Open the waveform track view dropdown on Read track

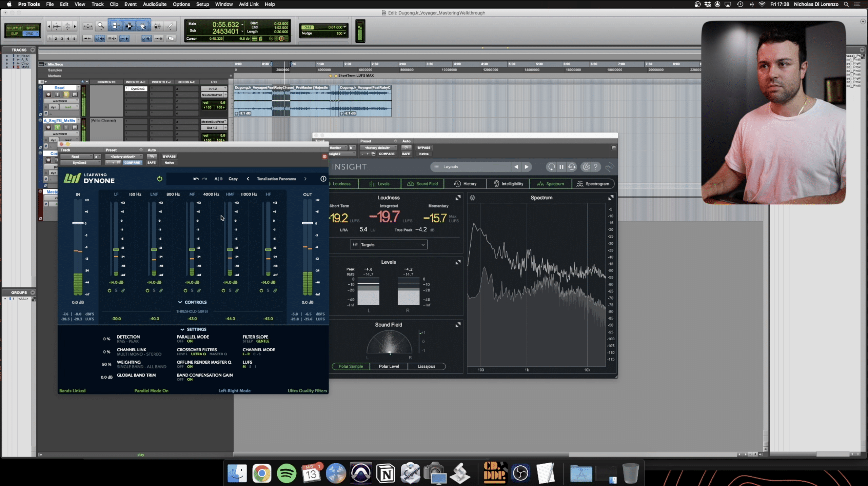62,101
